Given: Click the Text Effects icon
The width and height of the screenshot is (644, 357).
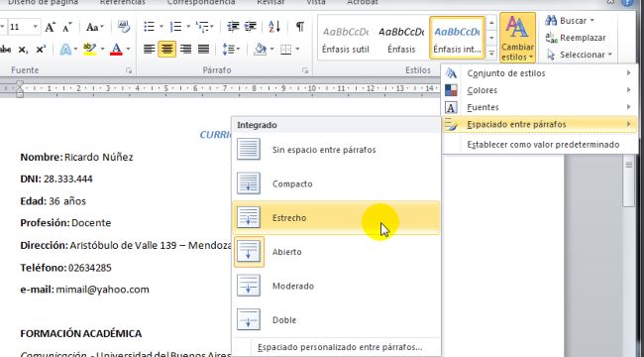Looking at the screenshot, I should (x=65, y=50).
